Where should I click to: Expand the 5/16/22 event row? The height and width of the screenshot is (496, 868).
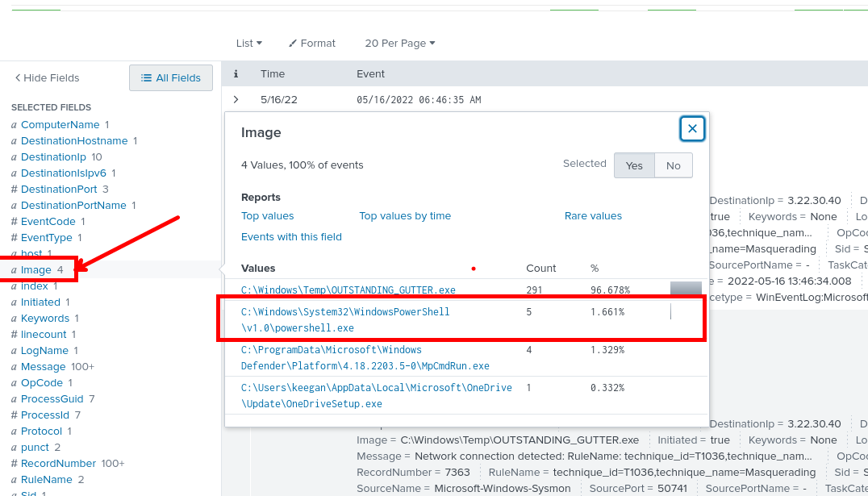coord(236,100)
